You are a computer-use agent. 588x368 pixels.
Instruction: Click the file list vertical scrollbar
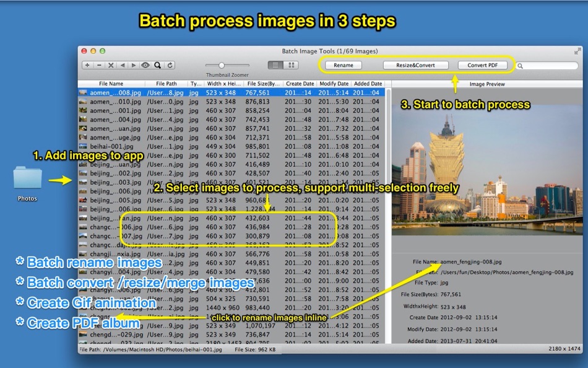388,216
